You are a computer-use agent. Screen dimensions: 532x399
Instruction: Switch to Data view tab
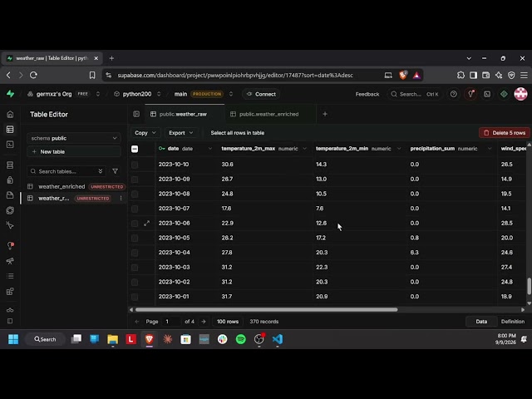[481, 322]
